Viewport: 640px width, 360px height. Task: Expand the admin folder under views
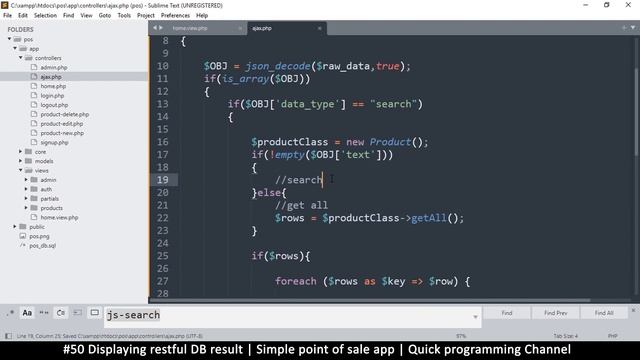click(27, 180)
